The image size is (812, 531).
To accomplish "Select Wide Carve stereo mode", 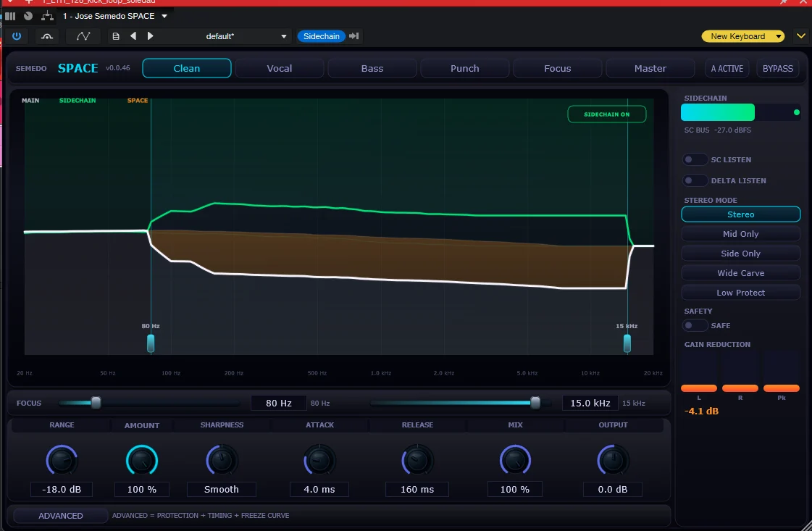I will (x=741, y=273).
